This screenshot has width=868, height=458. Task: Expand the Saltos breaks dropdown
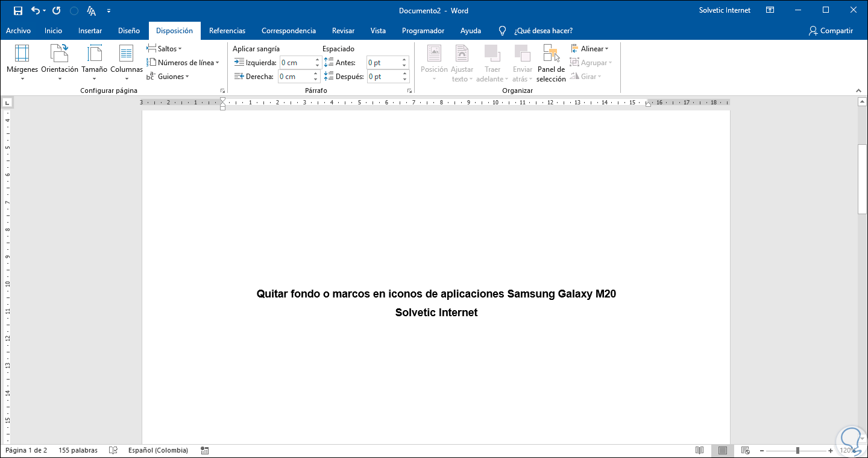[164, 49]
